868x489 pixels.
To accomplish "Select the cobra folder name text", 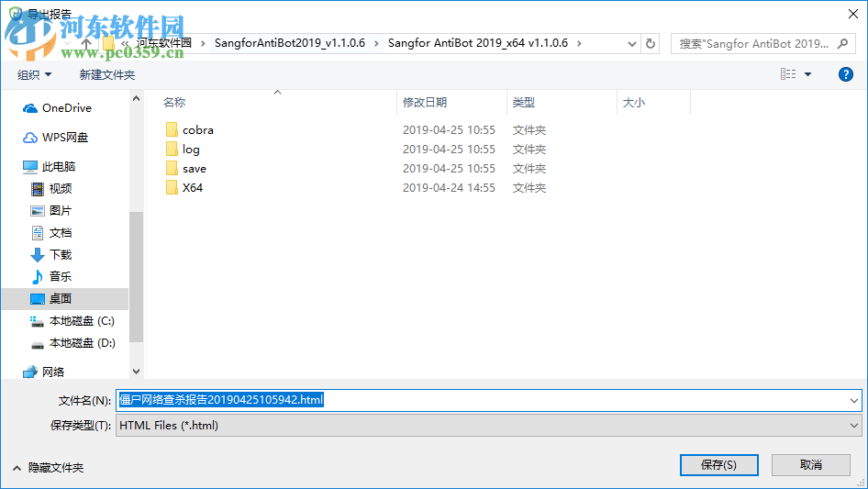I will click(x=197, y=130).
